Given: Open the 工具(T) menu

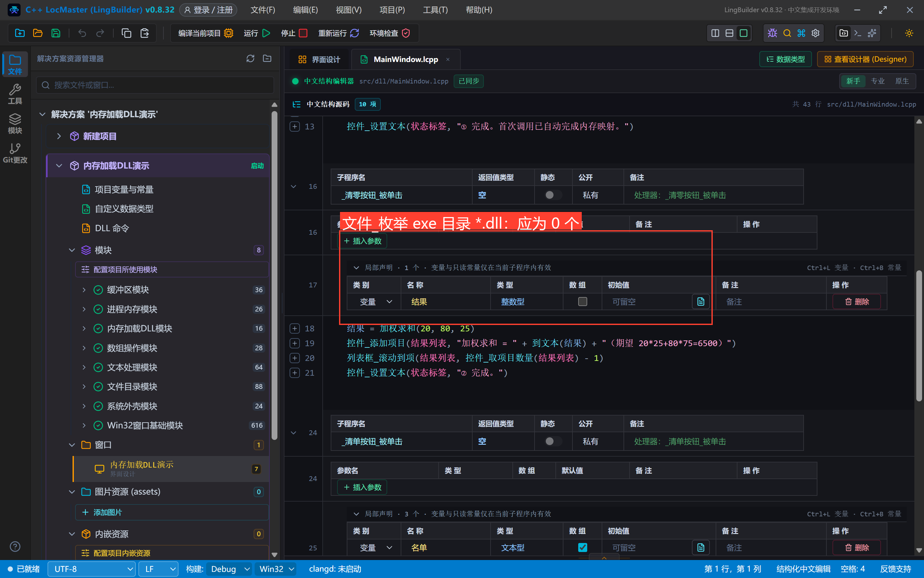Looking at the screenshot, I should click(x=435, y=10).
